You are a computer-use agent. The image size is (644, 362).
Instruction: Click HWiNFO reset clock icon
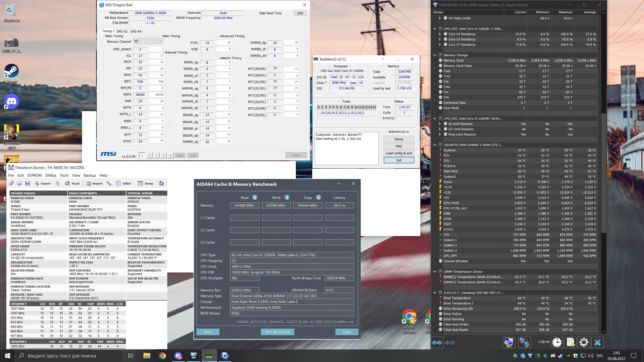(557, 342)
